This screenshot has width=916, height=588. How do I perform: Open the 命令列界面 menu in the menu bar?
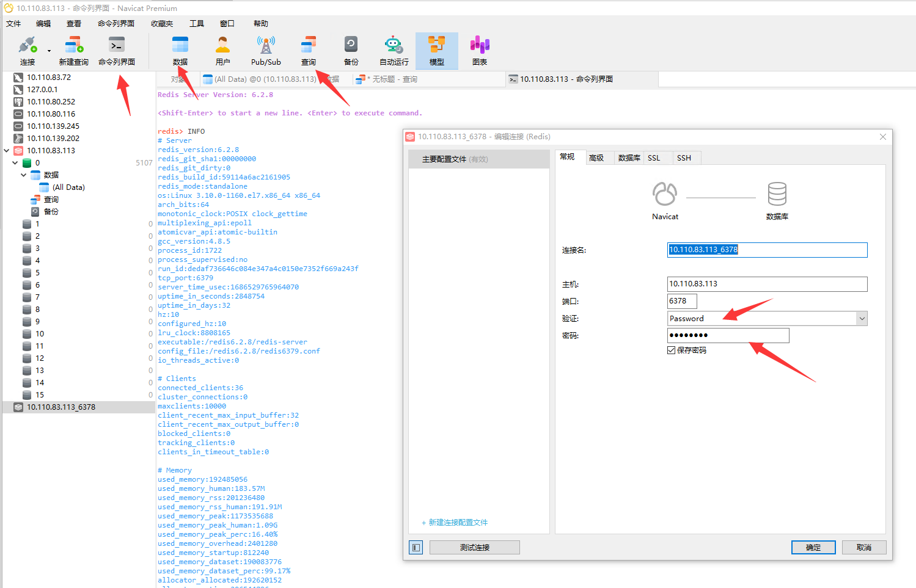pyautogui.click(x=116, y=23)
